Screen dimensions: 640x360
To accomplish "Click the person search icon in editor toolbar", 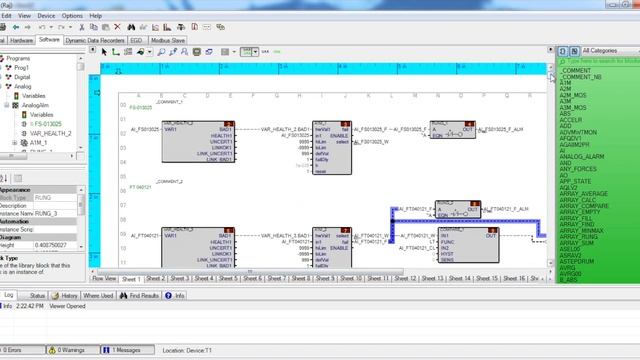I will pos(184,52).
